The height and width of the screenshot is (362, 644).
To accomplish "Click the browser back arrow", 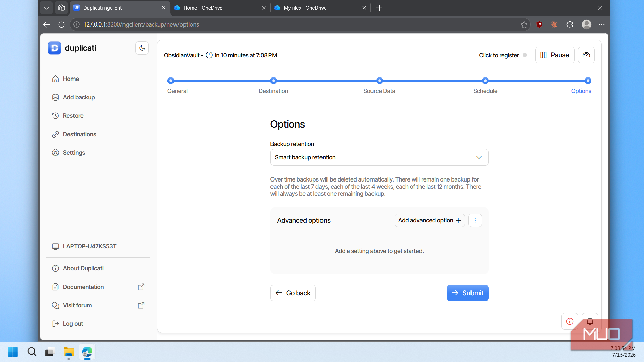I will [x=47, y=24].
